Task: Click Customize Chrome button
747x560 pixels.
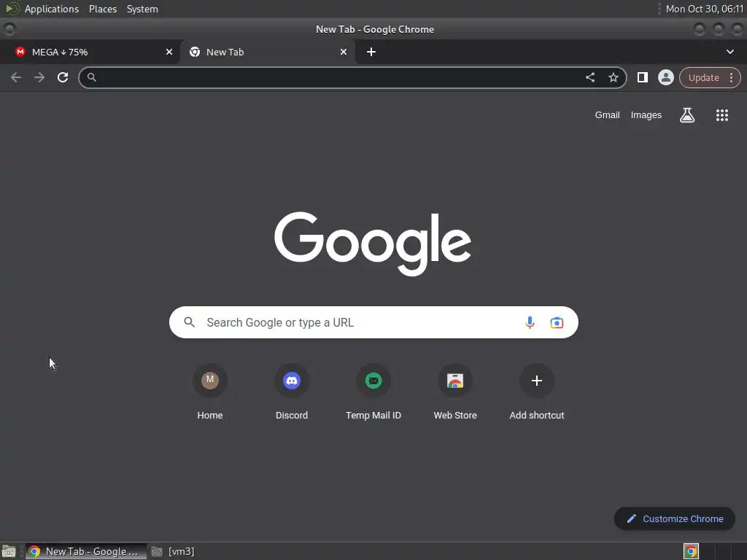Action: (674, 518)
